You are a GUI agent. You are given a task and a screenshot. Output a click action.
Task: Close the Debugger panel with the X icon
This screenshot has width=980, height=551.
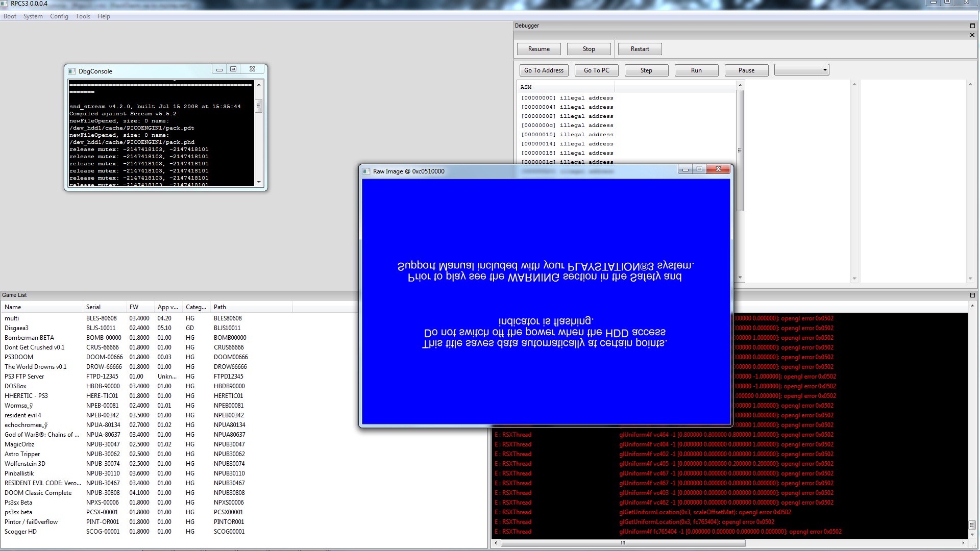[972, 35]
